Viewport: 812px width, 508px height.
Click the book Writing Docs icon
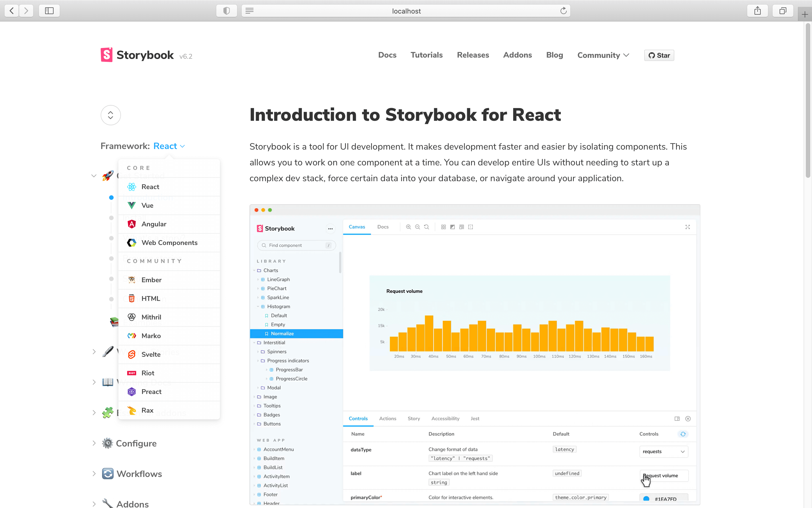click(108, 382)
